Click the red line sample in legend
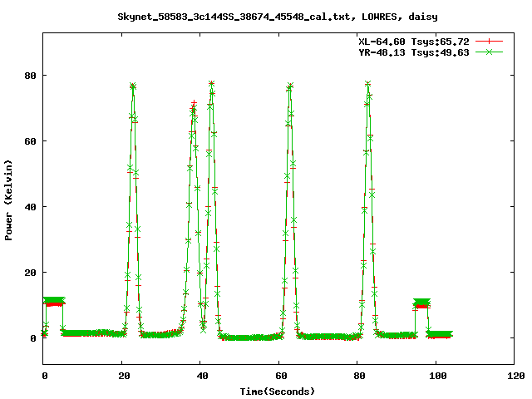Image resolution: width=532 pixels, height=399 pixels. click(490, 41)
